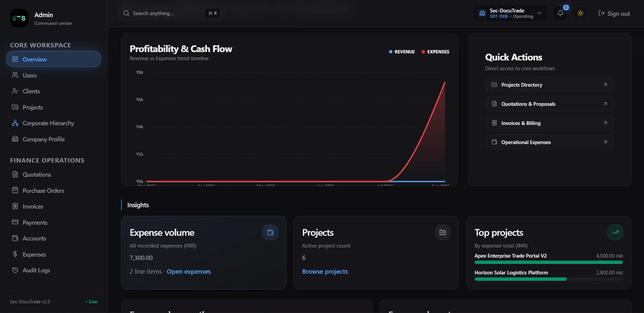
Task: Open Company Profile page
Action: (53, 139)
